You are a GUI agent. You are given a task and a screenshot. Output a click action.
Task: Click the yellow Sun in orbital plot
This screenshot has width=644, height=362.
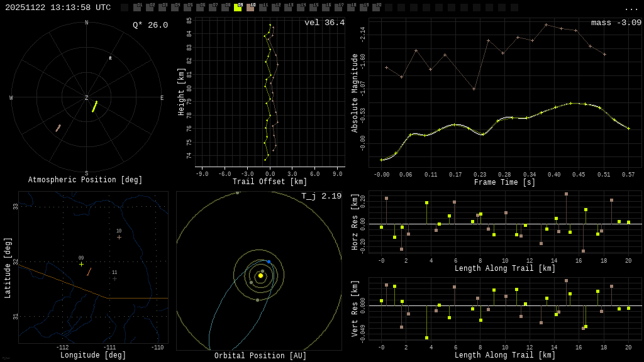pos(260,275)
